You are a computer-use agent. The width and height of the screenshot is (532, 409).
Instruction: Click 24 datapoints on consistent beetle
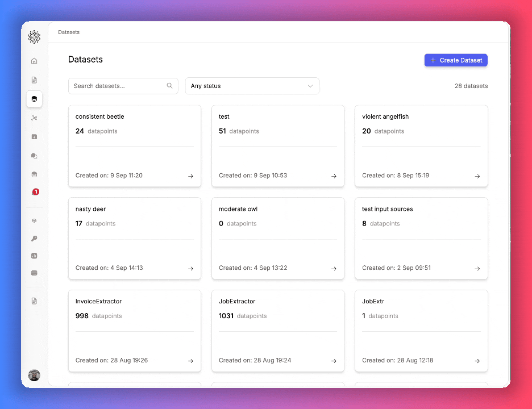pyautogui.click(x=97, y=131)
